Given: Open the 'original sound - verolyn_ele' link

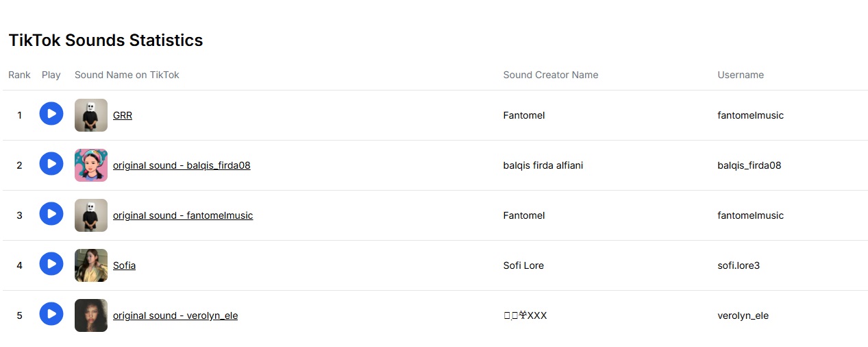Looking at the screenshot, I should [175, 315].
